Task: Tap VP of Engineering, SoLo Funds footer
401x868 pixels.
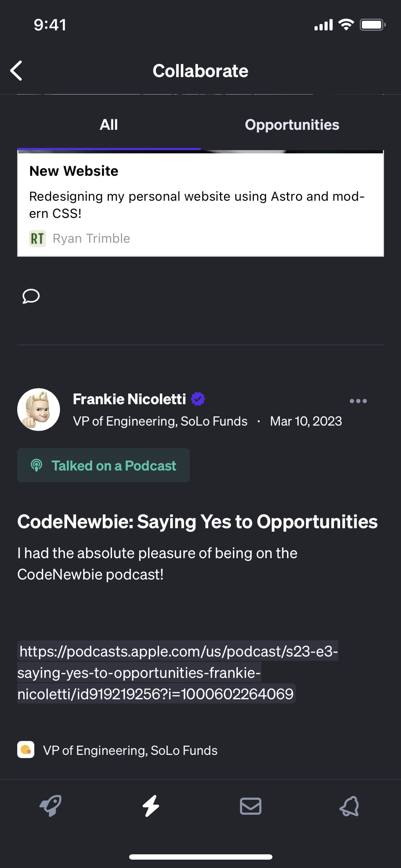Action: point(130,750)
